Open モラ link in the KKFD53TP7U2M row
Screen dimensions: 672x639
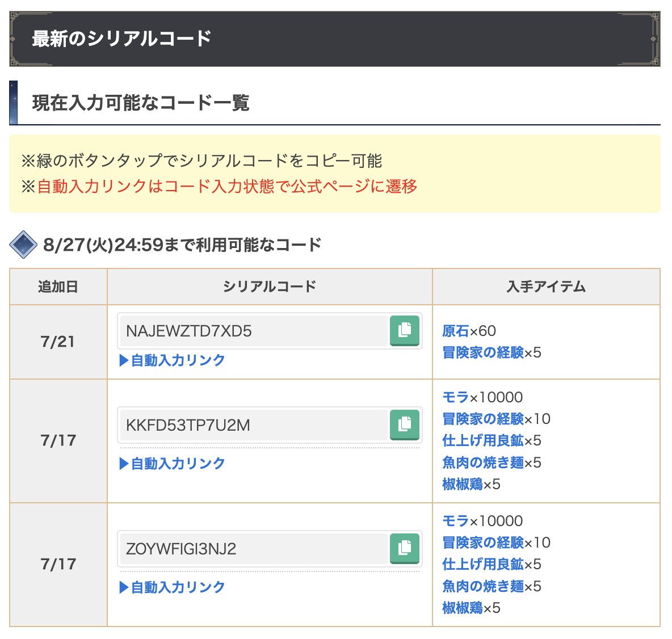click(456, 397)
